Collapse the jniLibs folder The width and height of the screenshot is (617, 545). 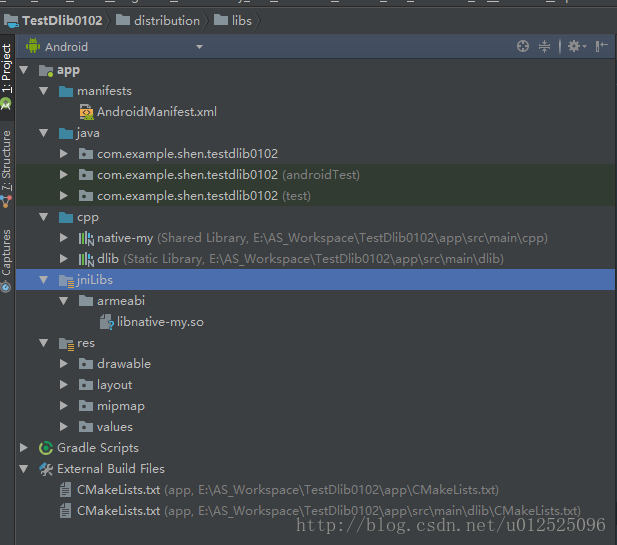point(44,280)
